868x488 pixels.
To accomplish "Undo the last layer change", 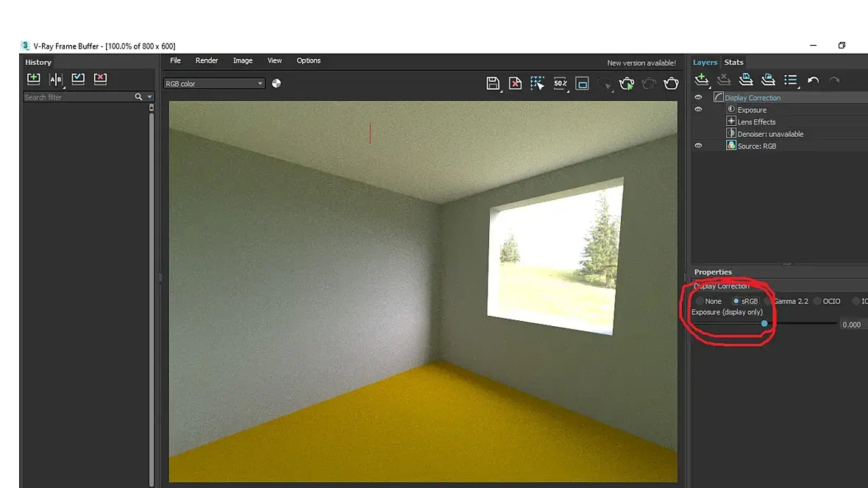I will coord(813,80).
